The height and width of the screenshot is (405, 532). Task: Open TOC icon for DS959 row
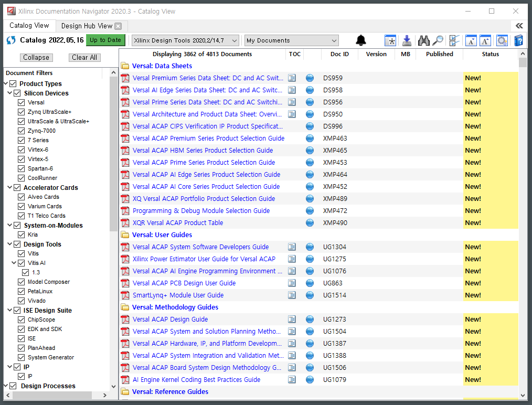click(x=292, y=78)
